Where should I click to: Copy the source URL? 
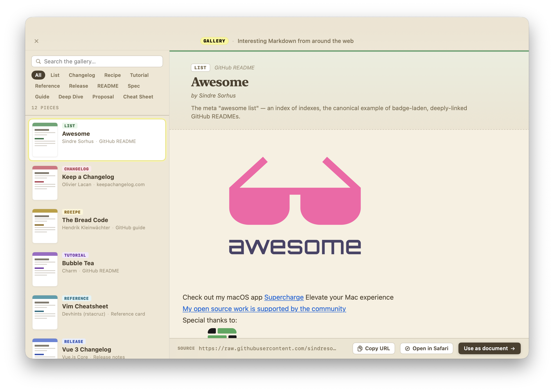click(x=373, y=348)
